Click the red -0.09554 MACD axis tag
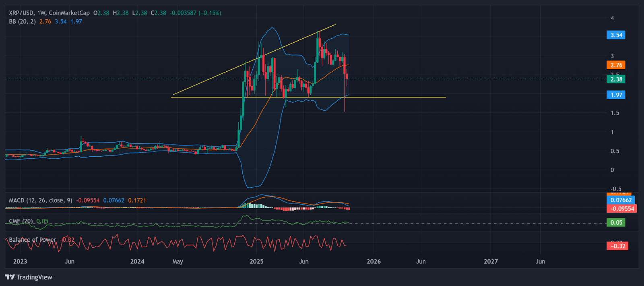This screenshot has width=644, height=286. (622, 209)
